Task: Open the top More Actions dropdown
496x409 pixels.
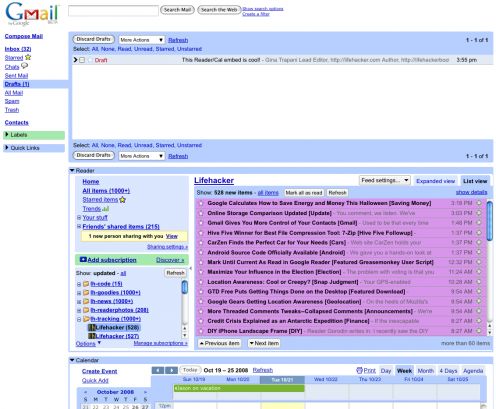Action: [x=142, y=40]
